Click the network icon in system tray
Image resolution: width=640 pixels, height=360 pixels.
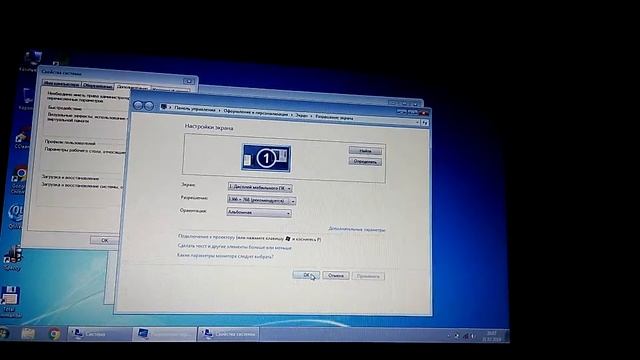point(465,336)
